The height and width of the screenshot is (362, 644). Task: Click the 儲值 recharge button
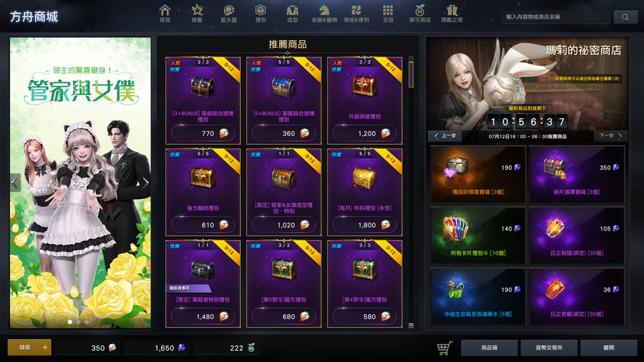(x=30, y=347)
